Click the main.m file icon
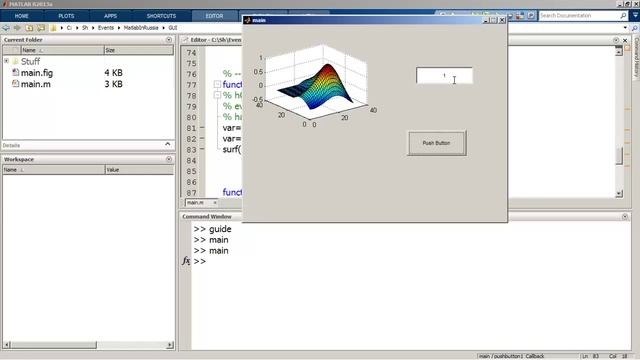 (16, 84)
